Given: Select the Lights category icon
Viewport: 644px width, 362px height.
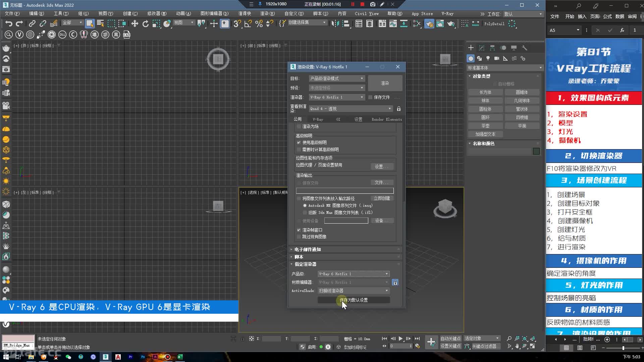Looking at the screenshot, I should coord(488,58).
